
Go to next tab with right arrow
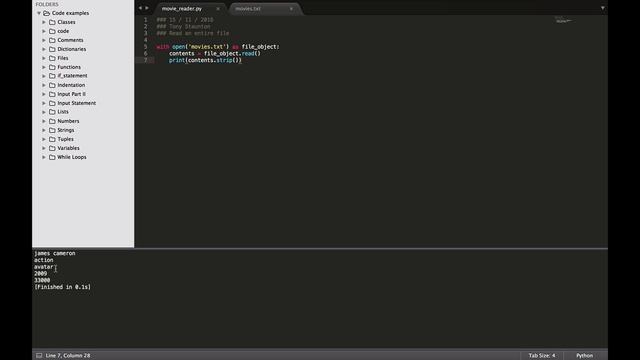click(147, 8)
